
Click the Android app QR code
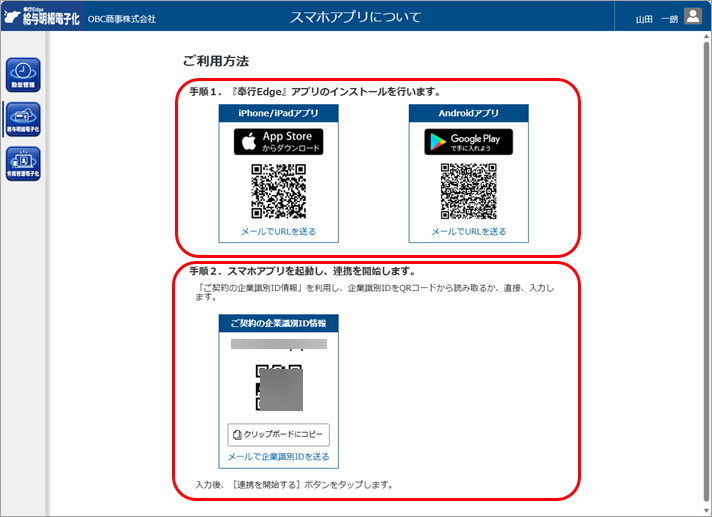469,191
